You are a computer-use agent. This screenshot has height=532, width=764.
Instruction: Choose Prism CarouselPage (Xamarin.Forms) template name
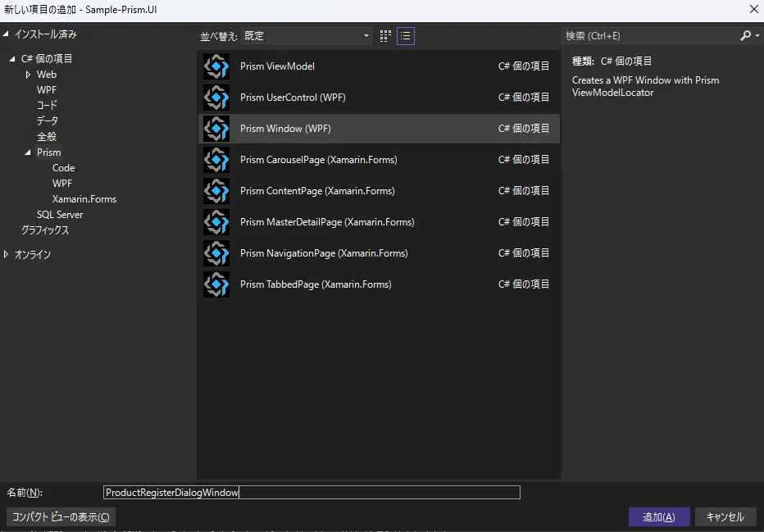pyautogui.click(x=319, y=160)
